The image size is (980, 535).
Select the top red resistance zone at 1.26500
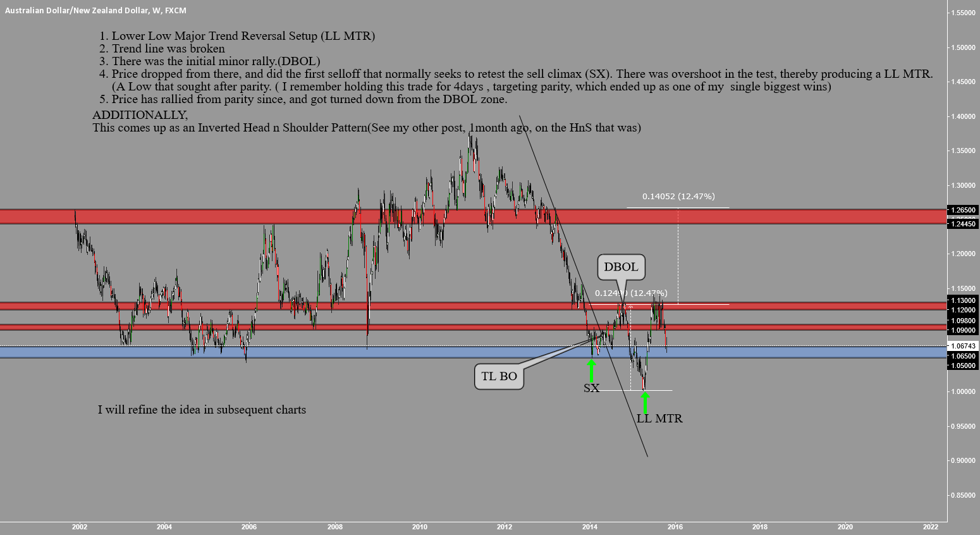[x=473, y=216]
